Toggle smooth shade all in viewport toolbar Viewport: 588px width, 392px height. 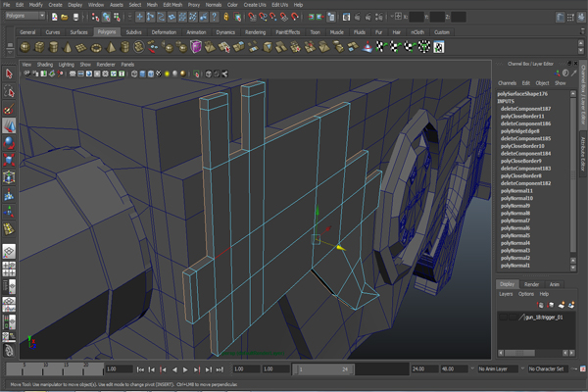click(142, 73)
